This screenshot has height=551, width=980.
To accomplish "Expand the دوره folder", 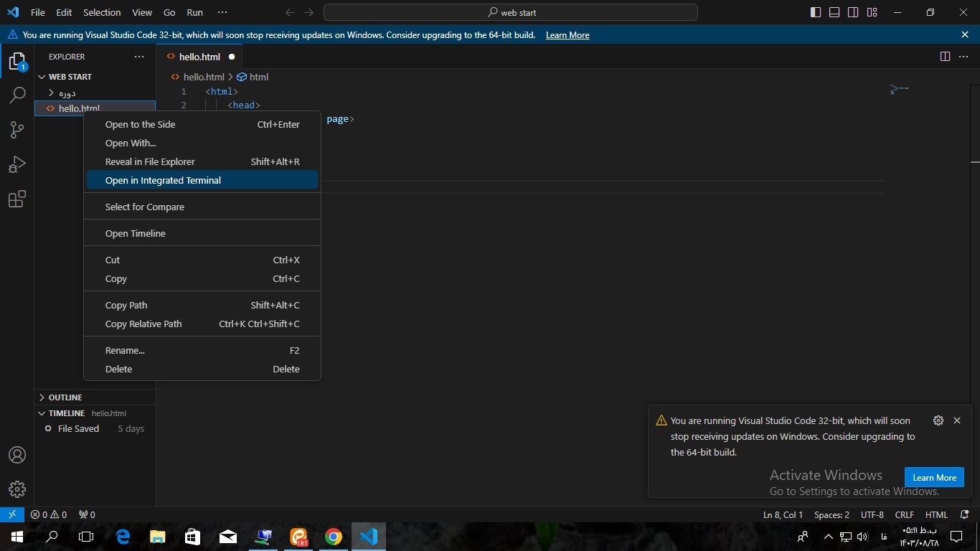I will pos(95,93).
